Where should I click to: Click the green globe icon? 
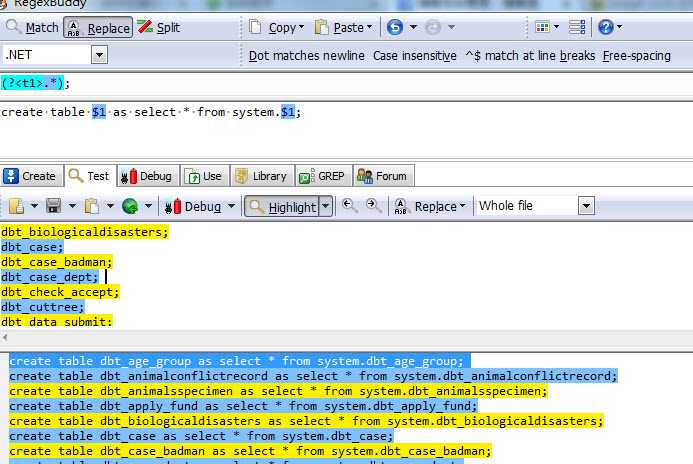130,206
